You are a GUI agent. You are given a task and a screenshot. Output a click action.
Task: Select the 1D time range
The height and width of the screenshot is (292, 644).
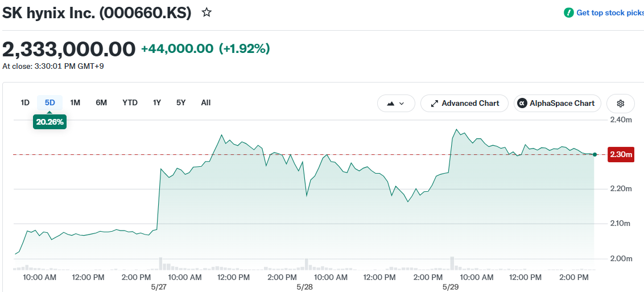[25, 102]
